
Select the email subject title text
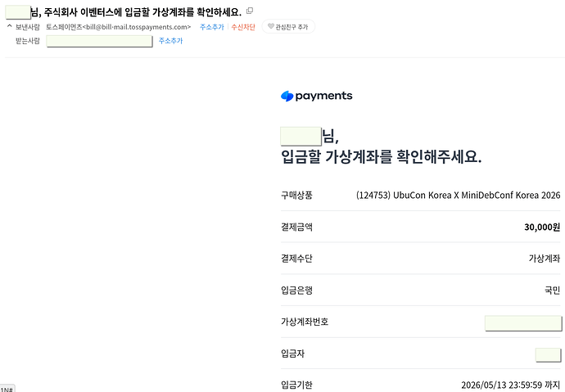[x=136, y=12]
